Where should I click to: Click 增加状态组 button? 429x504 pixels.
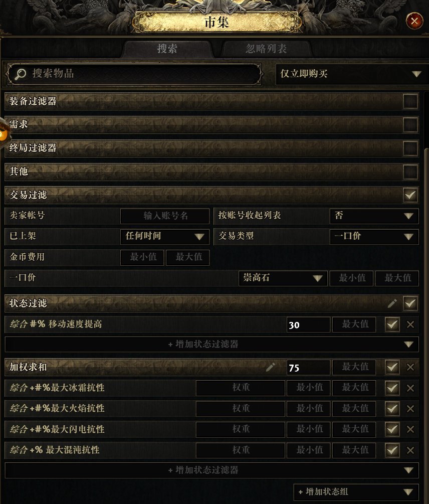[356, 492]
